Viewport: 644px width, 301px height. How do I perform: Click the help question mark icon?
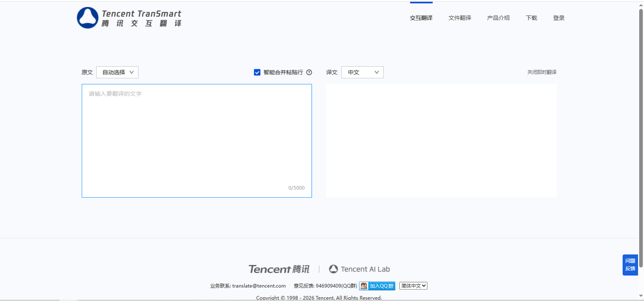coord(309,73)
